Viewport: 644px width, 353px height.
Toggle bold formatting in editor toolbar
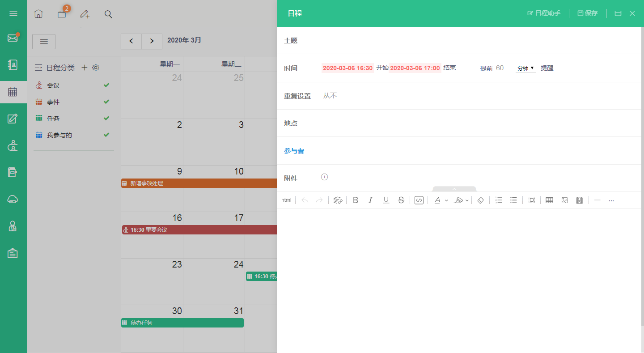pos(356,200)
